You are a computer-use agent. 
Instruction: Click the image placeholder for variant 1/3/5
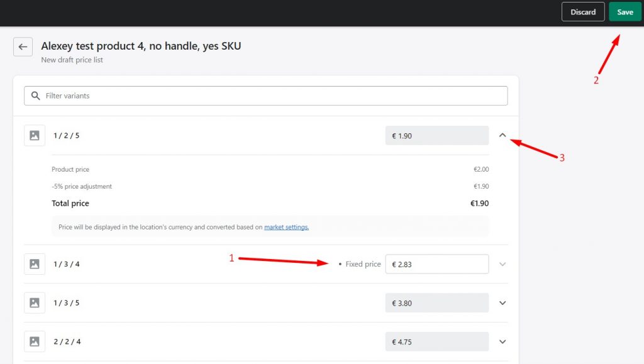tap(35, 302)
